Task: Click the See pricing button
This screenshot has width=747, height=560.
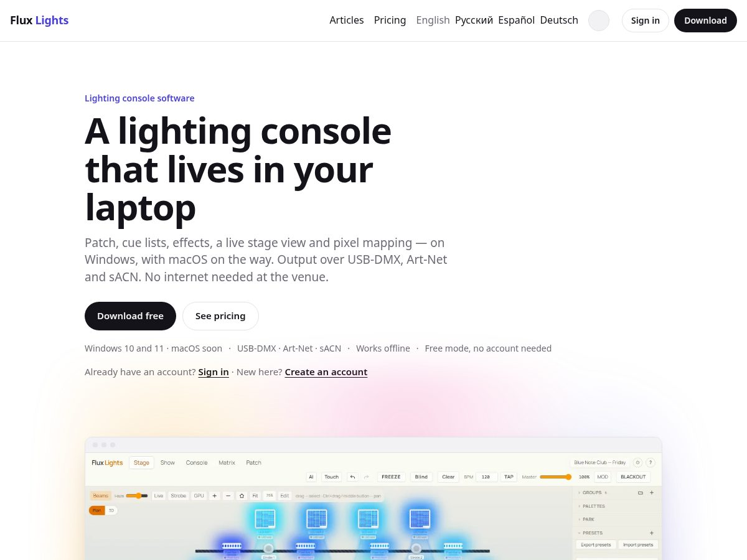Action: 220,316
